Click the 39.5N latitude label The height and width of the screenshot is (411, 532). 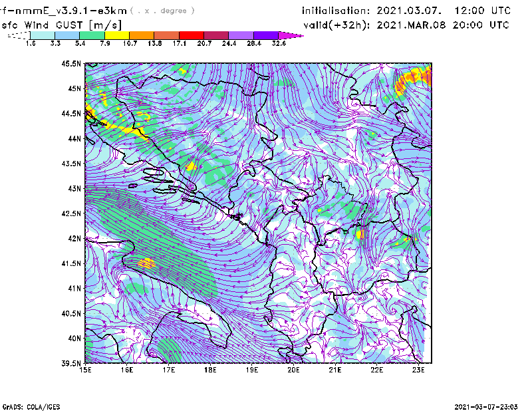tap(71, 363)
